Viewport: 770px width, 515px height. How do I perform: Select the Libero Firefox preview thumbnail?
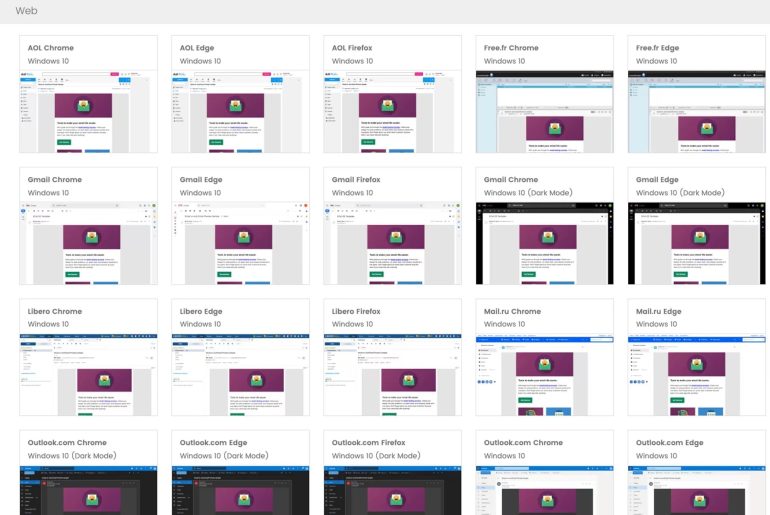click(392, 374)
